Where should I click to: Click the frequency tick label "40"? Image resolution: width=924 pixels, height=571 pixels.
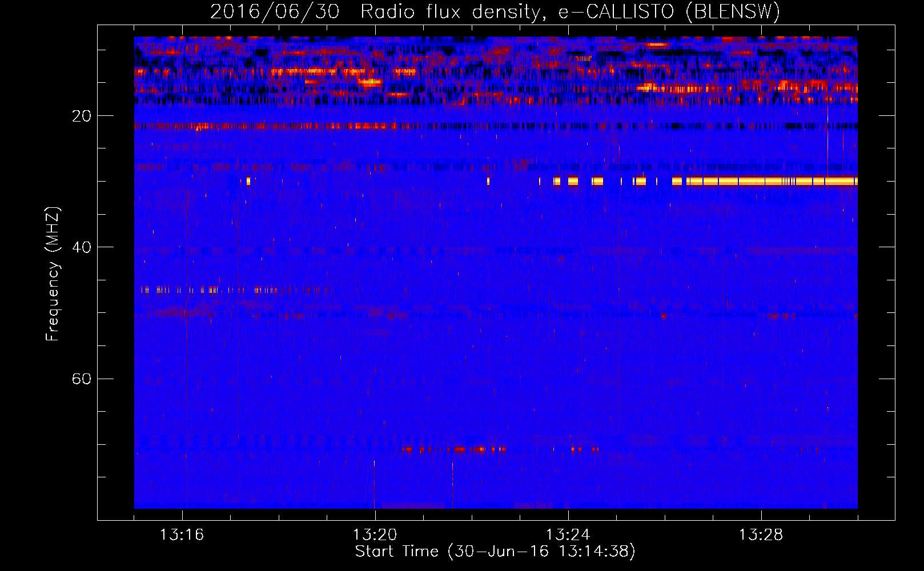[82, 247]
